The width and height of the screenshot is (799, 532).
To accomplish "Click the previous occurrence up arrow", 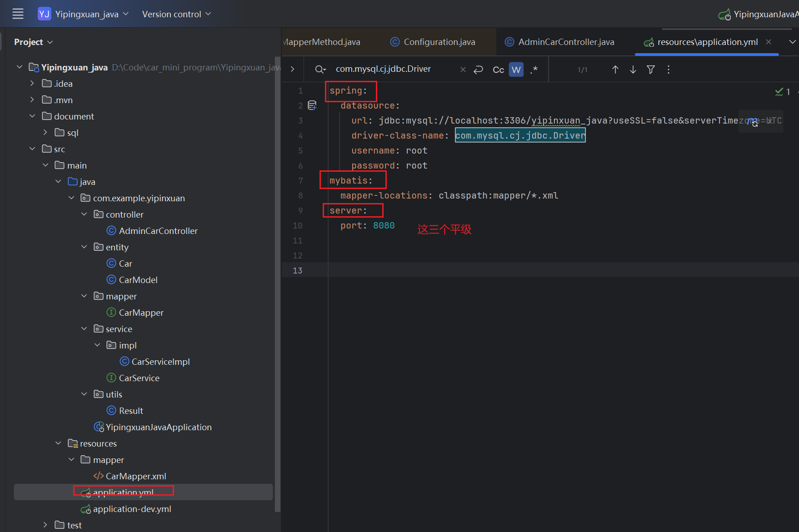I will point(615,70).
